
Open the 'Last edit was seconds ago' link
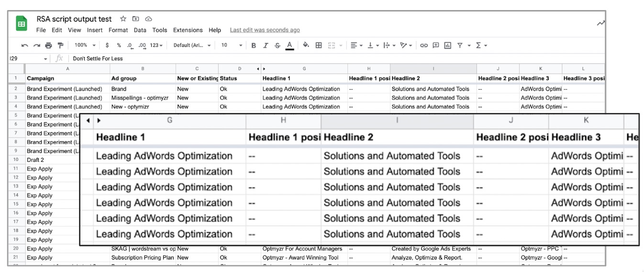[265, 30]
